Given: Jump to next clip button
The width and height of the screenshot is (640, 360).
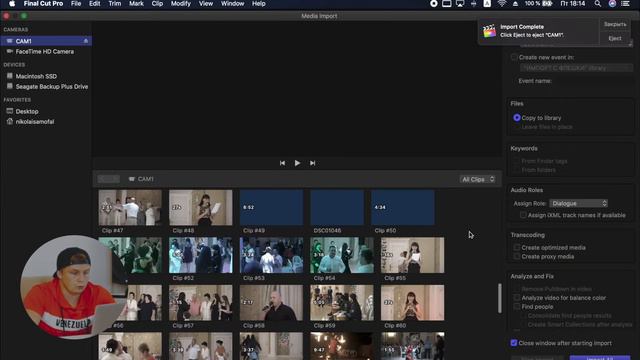Looking at the screenshot, I should (x=312, y=163).
